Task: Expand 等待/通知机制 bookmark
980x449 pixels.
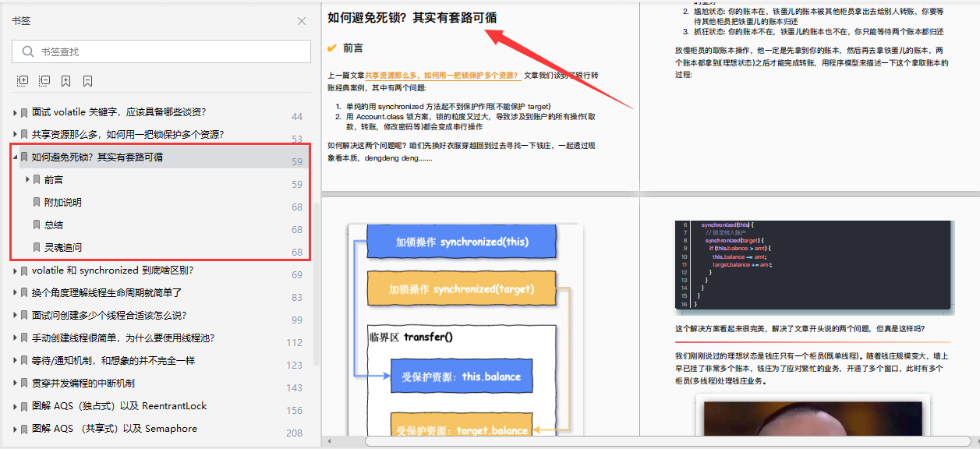Action: point(15,361)
